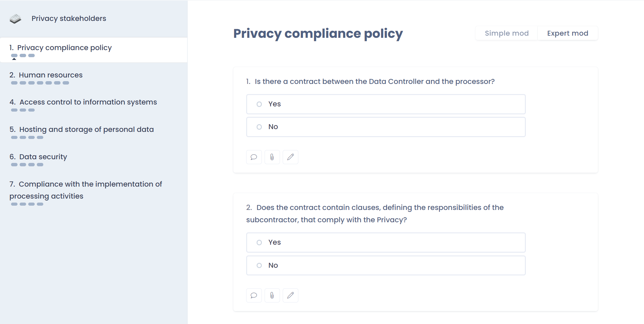
Task: Switch to Simple mod
Action: (x=506, y=33)
